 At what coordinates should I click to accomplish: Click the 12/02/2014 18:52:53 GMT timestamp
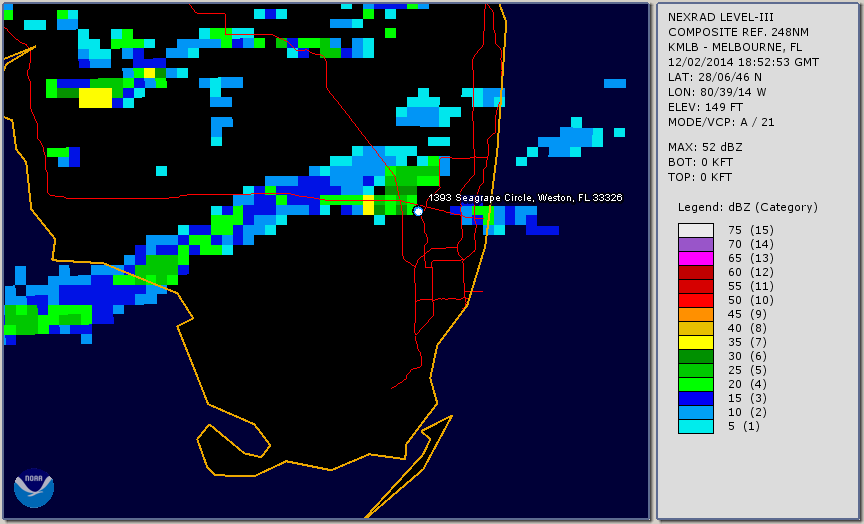click(743, 62)
